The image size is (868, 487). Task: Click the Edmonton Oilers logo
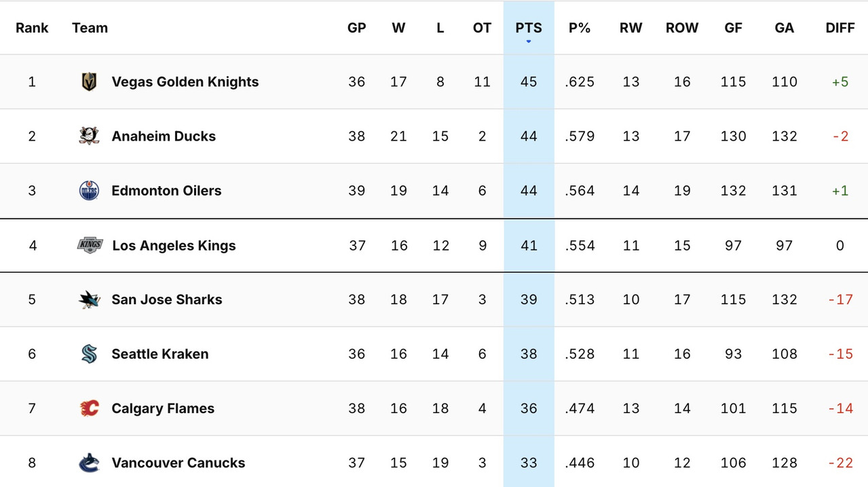click(x=88, y=191)
